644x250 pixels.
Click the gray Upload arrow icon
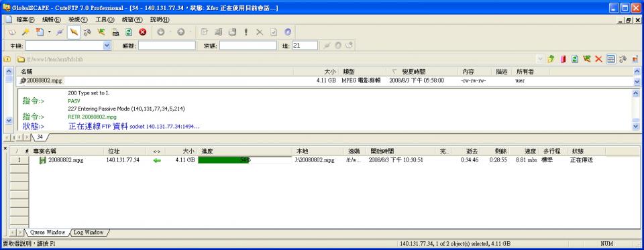pos(180,32)
